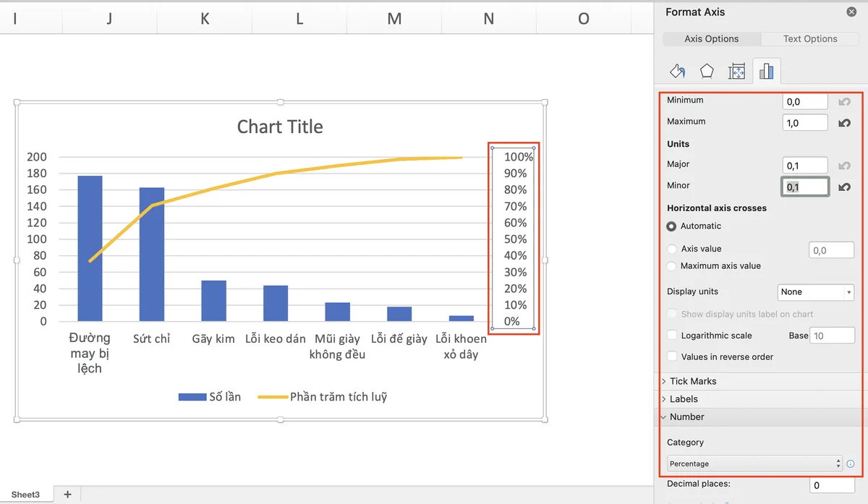
Task: Select the 100% label on secondary axis
Action: [x=519, y=157]
